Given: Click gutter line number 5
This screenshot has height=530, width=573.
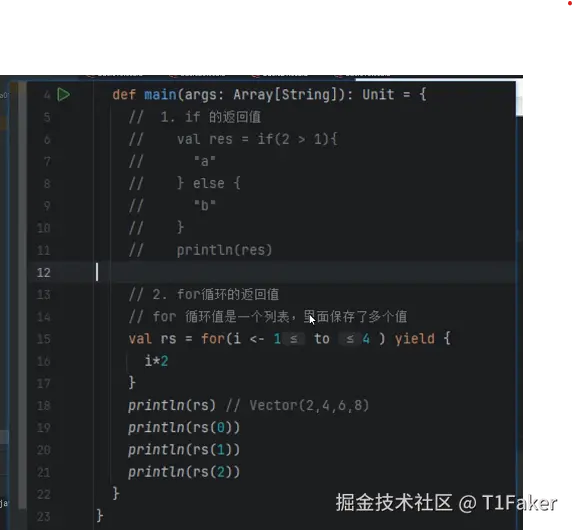Looking at the screenshot, I should 47,117.
